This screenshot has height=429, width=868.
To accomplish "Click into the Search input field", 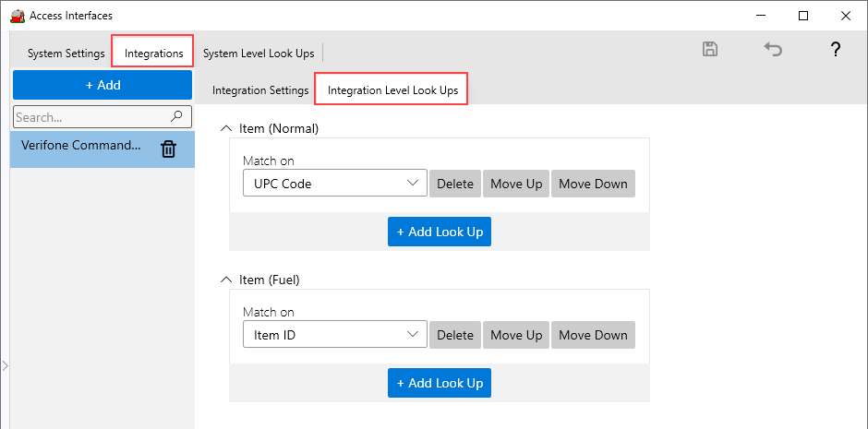I will tap(90, 117).
